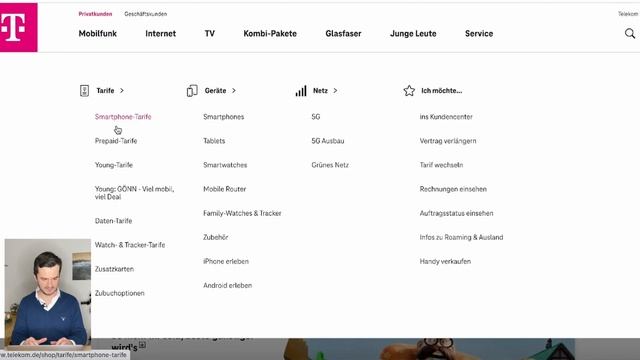This screenshot has width=640, height=360.
Task: Open the 5G link under Netz
Action: (x=316, y=117)
